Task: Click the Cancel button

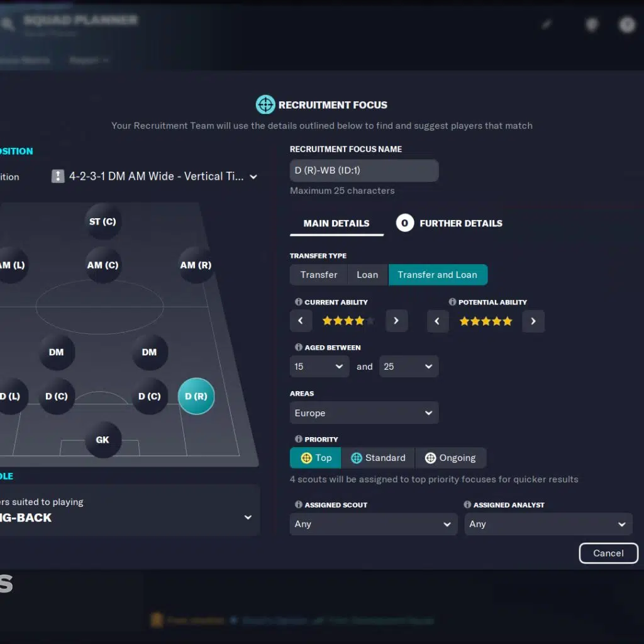Action: (x=608, y=553)
